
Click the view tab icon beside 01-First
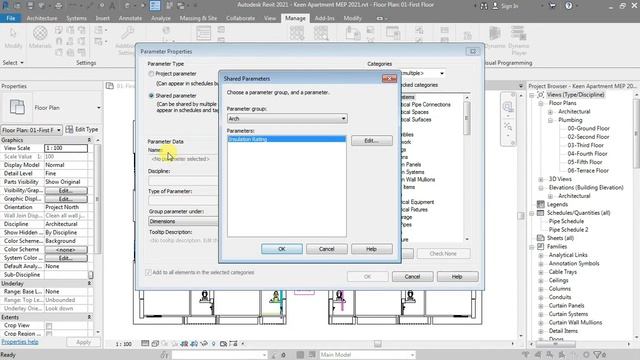[109, 86]
